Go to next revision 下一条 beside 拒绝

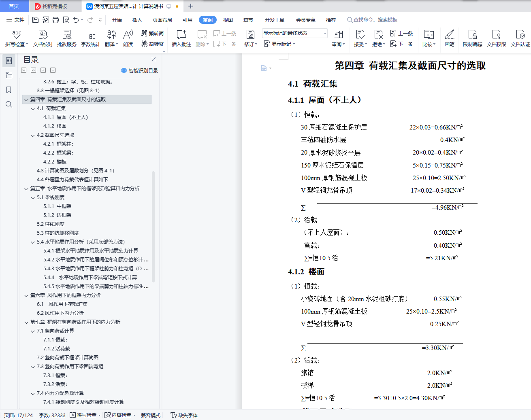pos(401,44)
